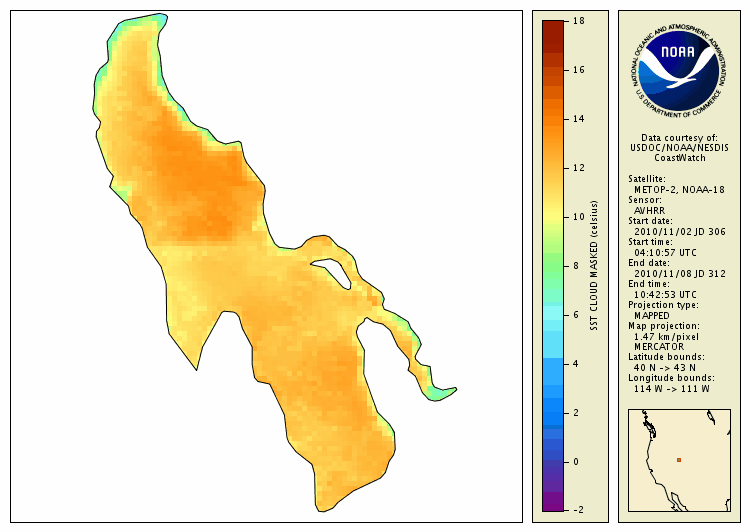Click the '2010/11/02 JD 306' value
The image size is (750, 532).
click(680, 232)
